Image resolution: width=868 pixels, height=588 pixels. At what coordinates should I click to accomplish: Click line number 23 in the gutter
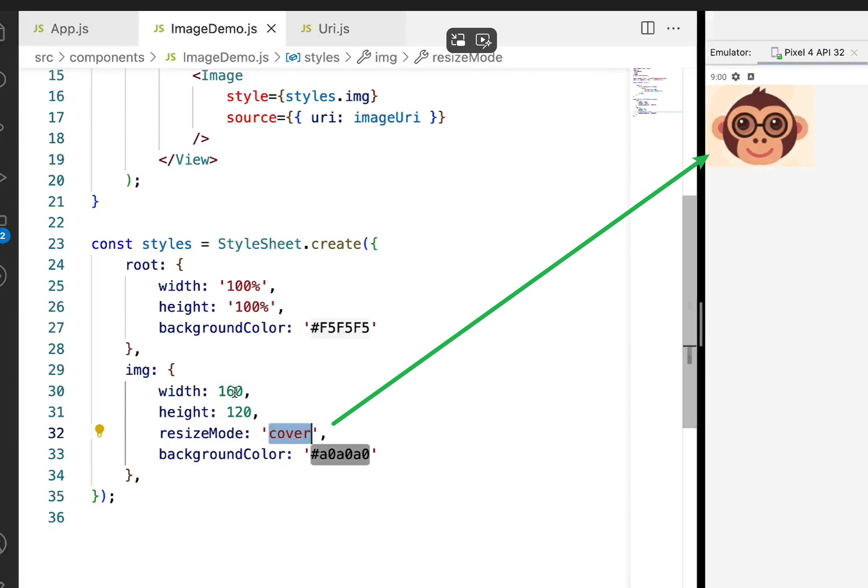pos(56,244)
